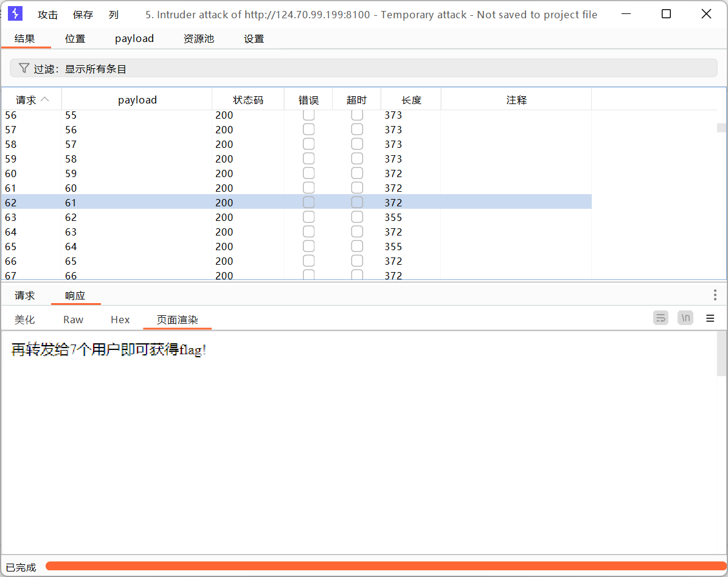Screen dimensions: 728x577
Task: Open the 攻击 menu
Action: (x=47, y=15)
